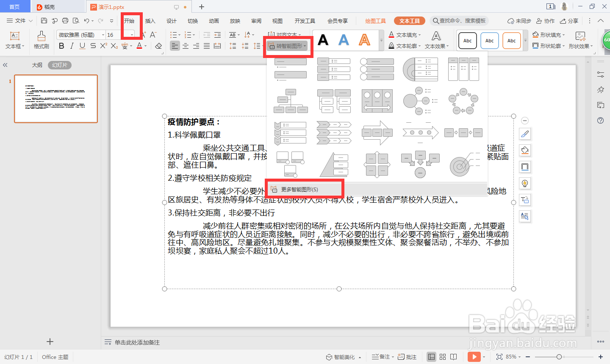The image size is (610, 364).
Task: Switch to the 插入 ribbon tab
Action: click(151, 20)
